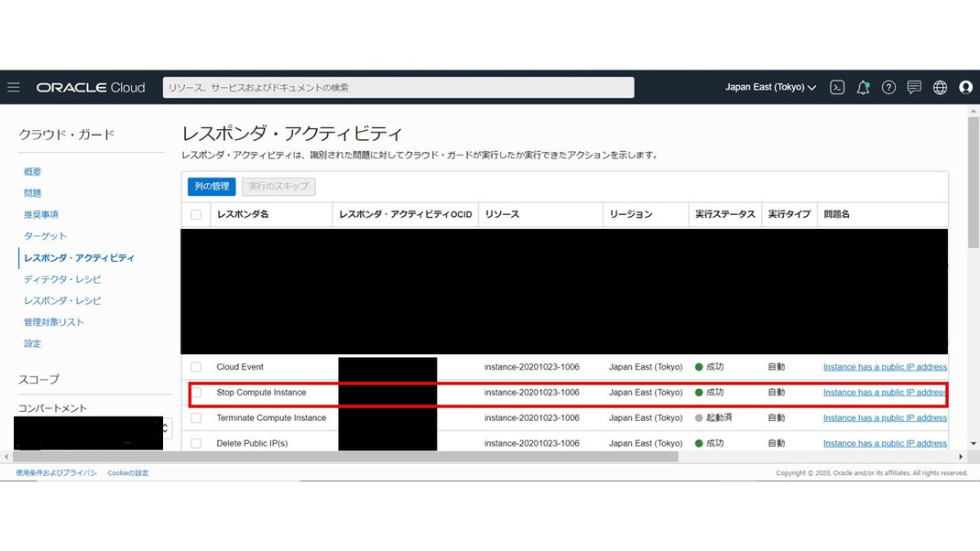Open 管理対象リスト in sidebar
Viewport: 980px width, 551px height.
54,322
